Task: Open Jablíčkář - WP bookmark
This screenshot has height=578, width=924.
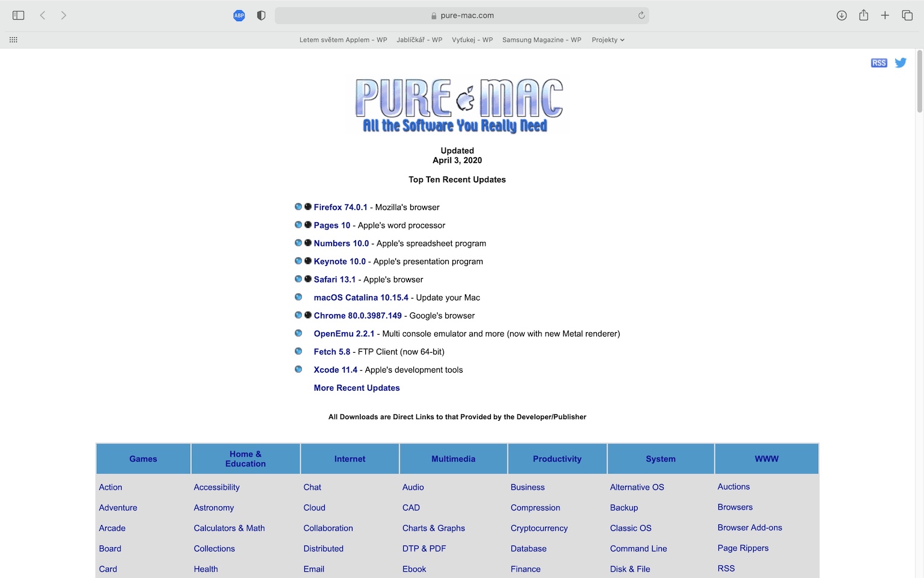Action: (x=419, y=40)
